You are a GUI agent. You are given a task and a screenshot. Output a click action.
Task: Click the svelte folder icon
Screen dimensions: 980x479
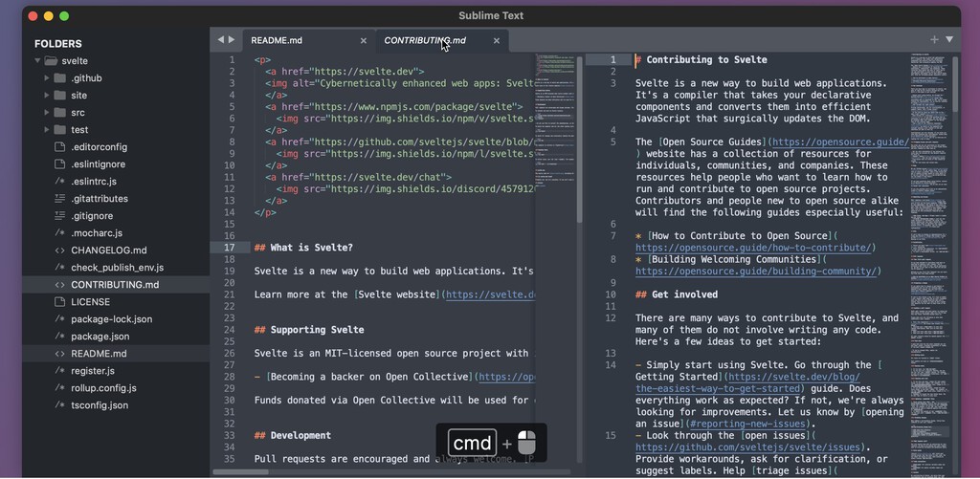tap(51, 61)
